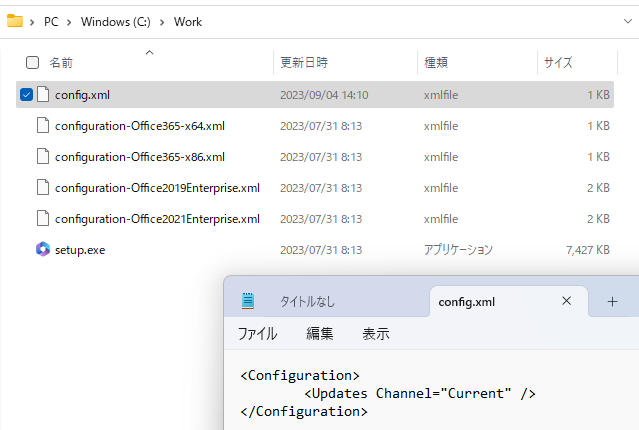Select configuration-Office2019Enterprise.xml file name
639x430 pixels.
(157, 188)
